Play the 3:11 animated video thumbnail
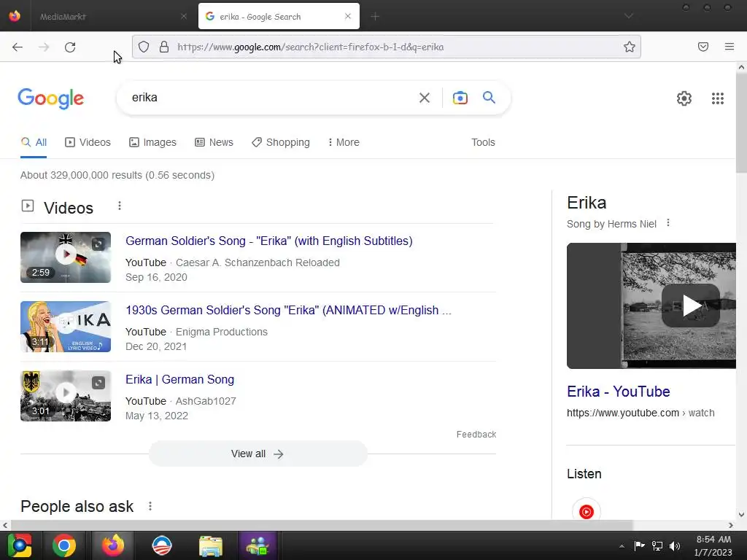The width and height of the screenshot is (747, 560). pos(66,327)
